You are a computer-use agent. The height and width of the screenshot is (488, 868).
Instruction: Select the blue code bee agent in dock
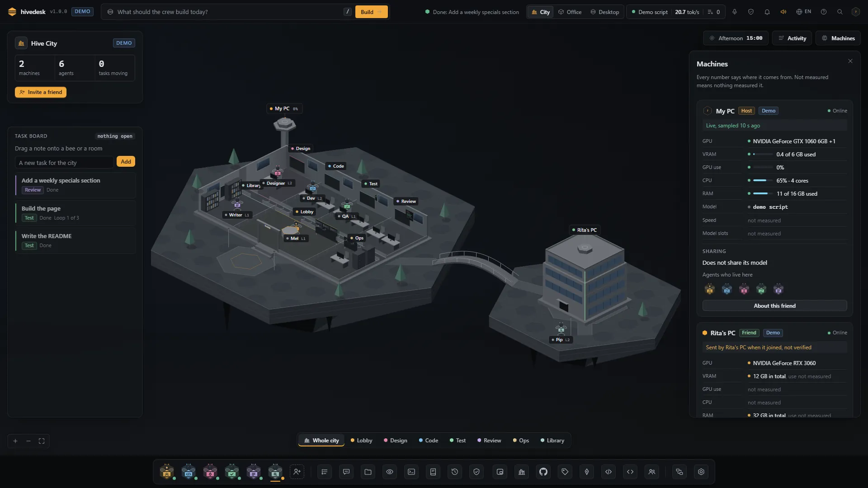click(189, 472)
